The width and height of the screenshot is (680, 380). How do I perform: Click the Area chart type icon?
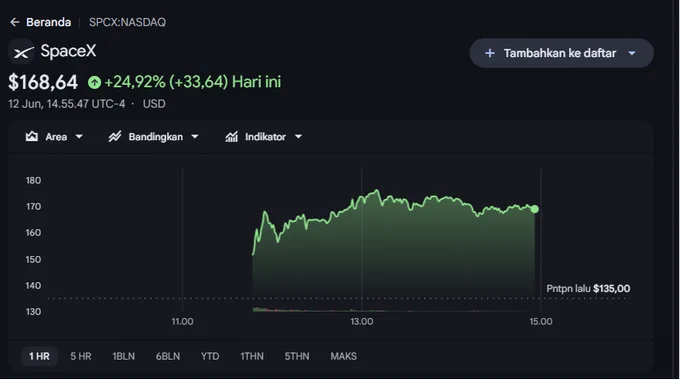coord(31,137)
